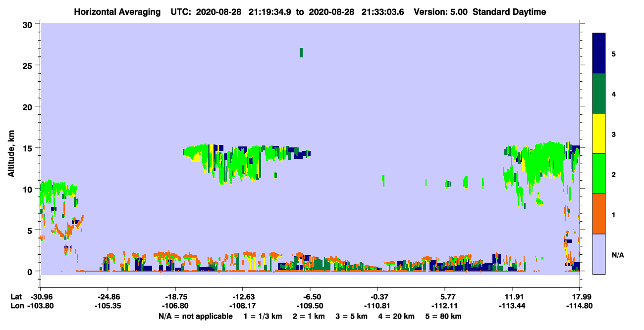The image size is (644, 330).
Task: Click the end time '21:33:03.6'
Action: [x=382, y=12]
